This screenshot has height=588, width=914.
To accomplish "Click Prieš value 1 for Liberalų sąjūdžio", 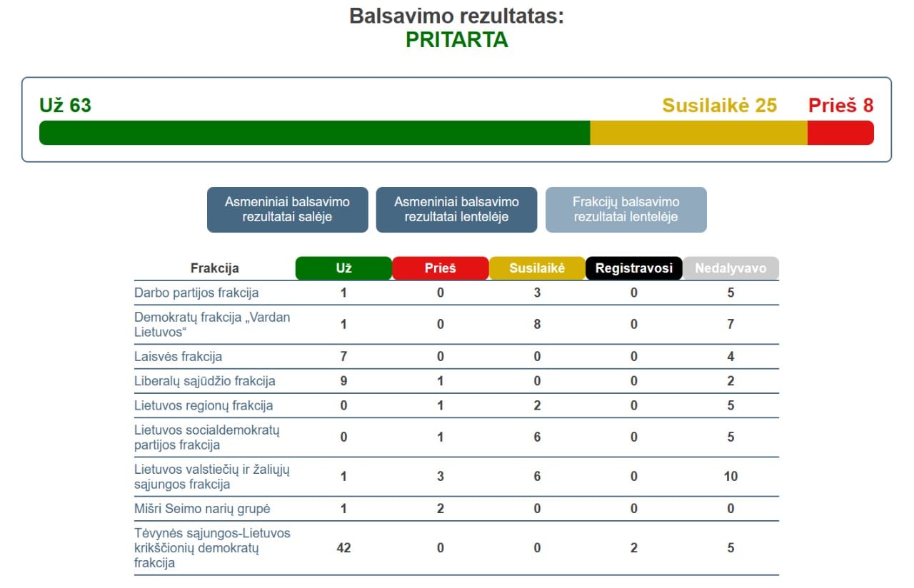I will 441,381.
